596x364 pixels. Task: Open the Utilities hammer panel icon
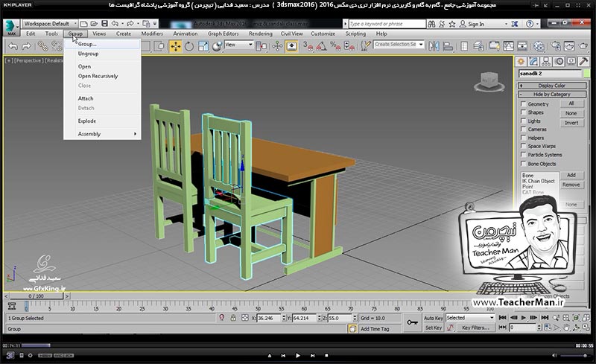(x=583, y=62)
